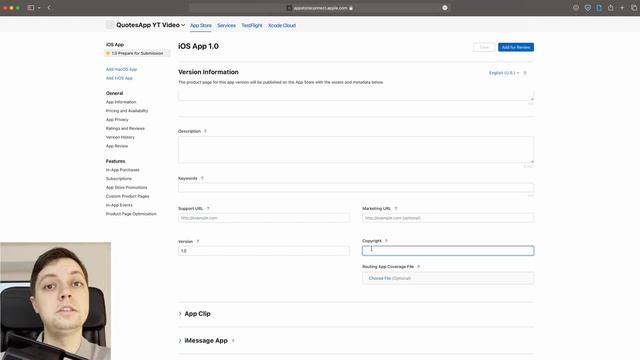Screen dimensions: 640x360
Task: Click the Safari address bar
Action: coord(320,8)
